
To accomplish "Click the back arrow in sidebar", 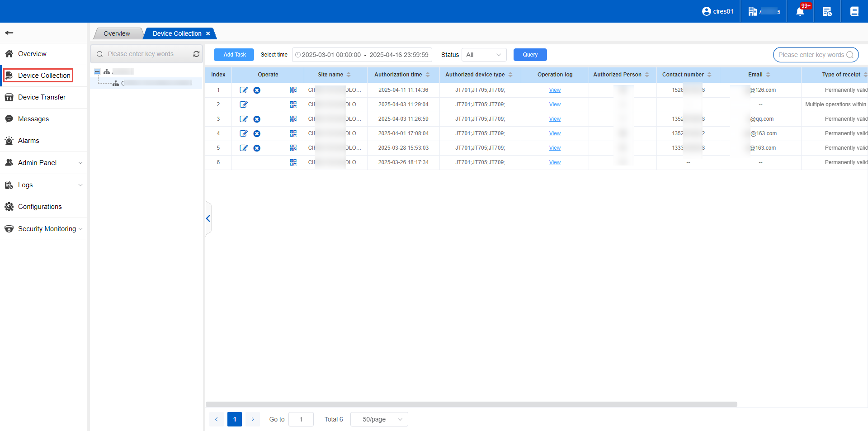I will click(9, 33).
